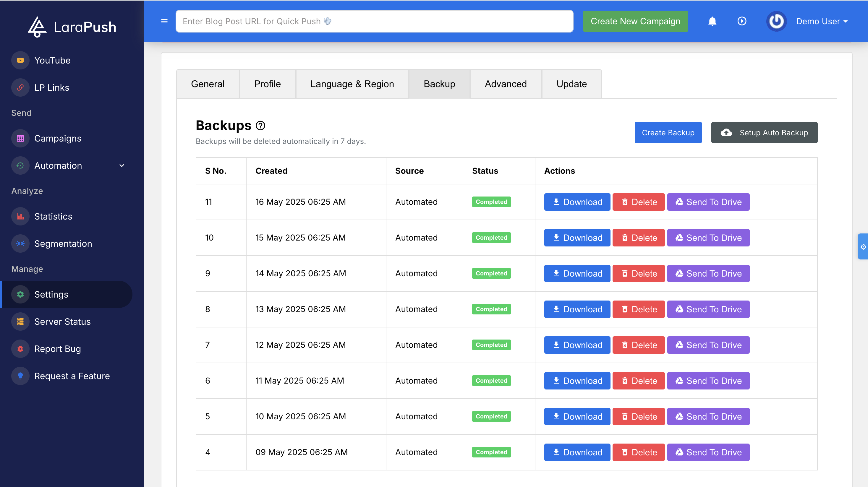Click the Automation sidebar icon

click(20, 166)
